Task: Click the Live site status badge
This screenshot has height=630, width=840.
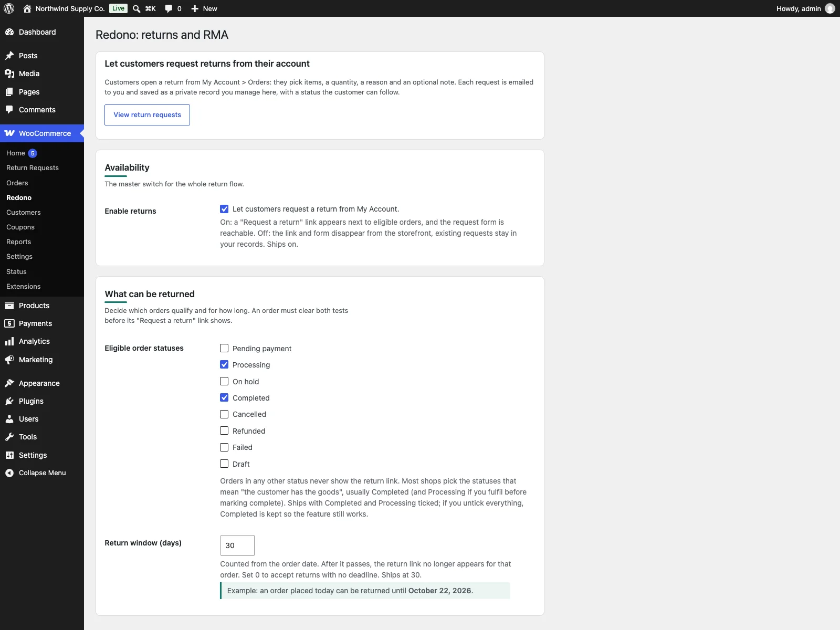Action: 118,8
